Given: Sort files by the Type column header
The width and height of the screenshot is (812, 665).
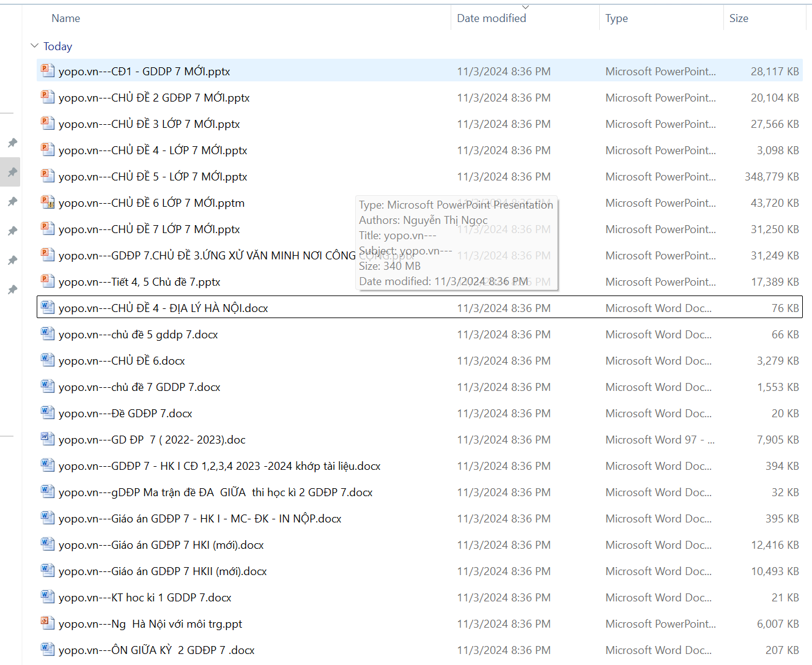Looking at the screenshot, I should 616,18.
